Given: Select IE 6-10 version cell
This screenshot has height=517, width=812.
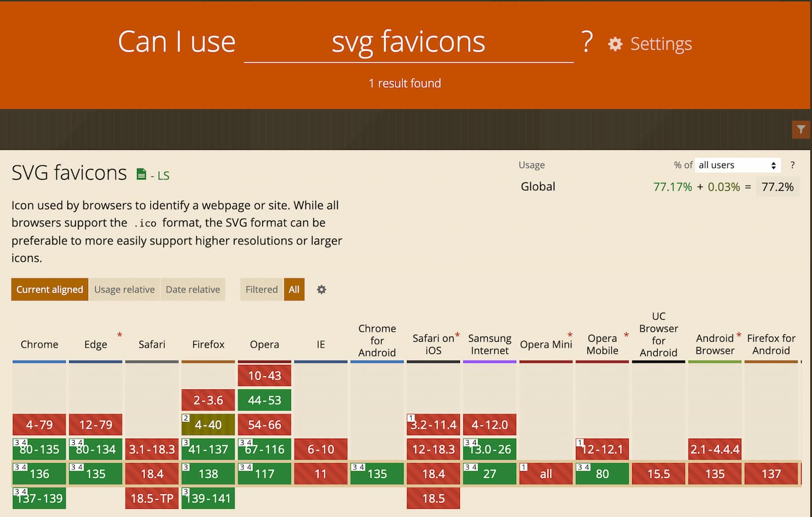Looking at the screenshot, I should 321,449.
